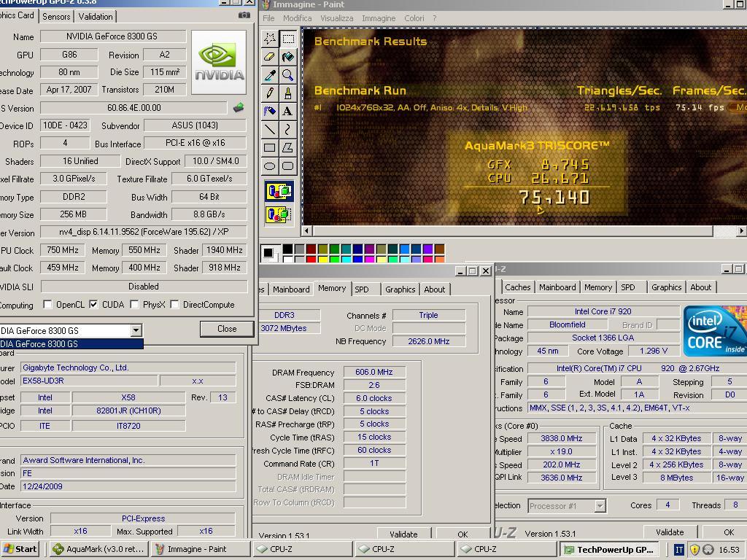The height and width of the screenshot is (560, 747).
Task: Open the IT language indicator in tray
Action: point(679,550)
